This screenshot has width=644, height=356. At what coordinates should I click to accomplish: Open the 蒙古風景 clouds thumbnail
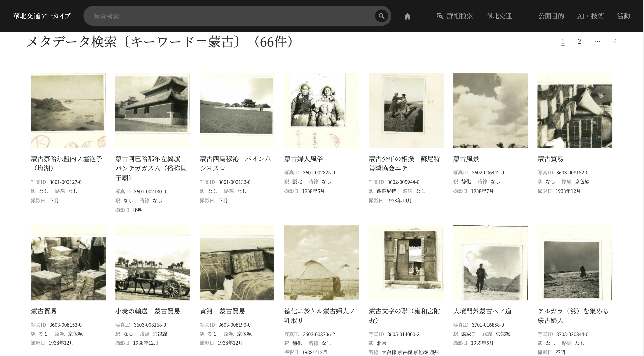pyautogui.click(x=490, y=110)
